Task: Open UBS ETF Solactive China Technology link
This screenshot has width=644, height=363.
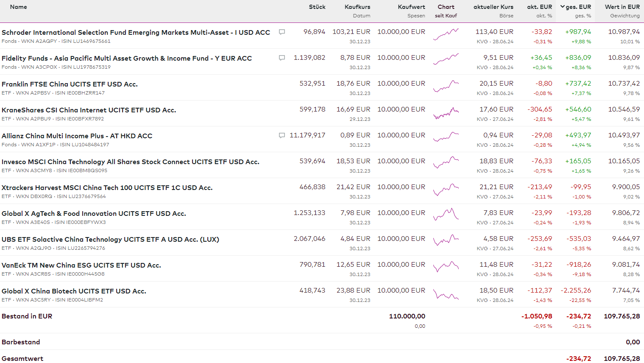Action: point(110,240)
